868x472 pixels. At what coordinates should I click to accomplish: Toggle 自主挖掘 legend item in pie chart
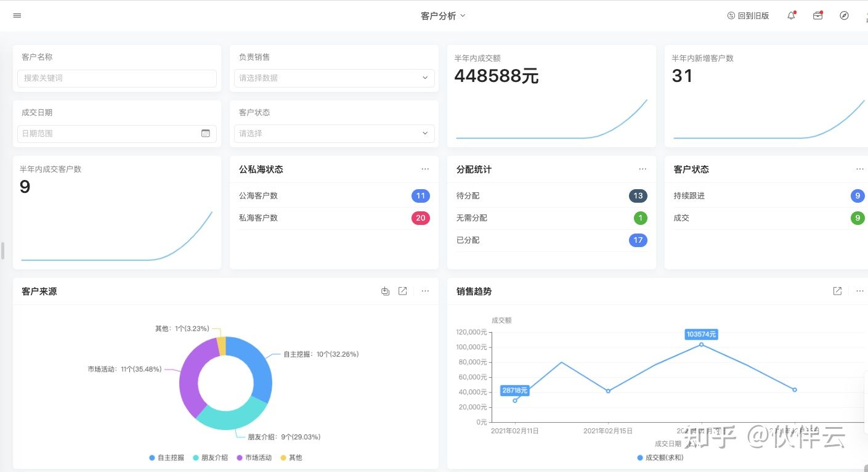166,458
